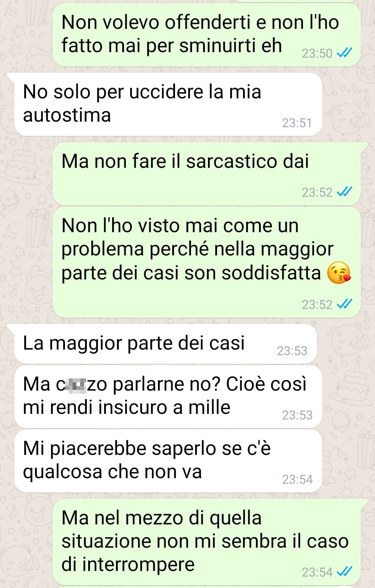Tap the bubble 'Mi piacerebbe saperlo se c'è qualcosa'

click(168, 461)
